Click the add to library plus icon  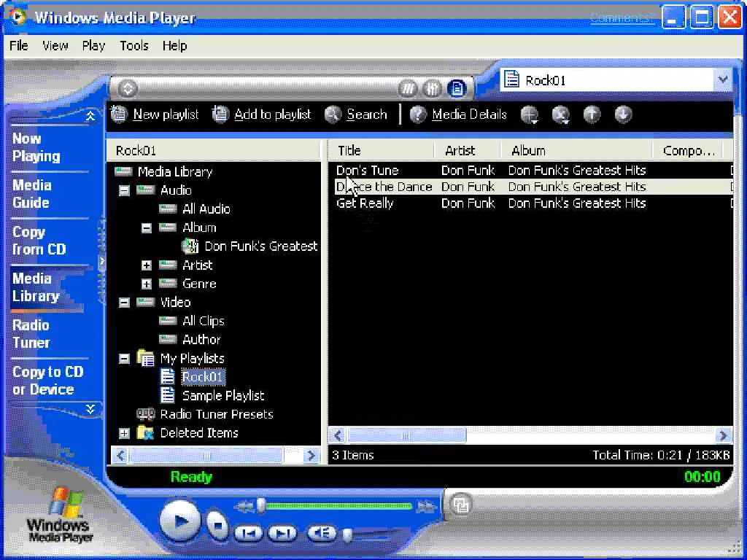(530, 114)
